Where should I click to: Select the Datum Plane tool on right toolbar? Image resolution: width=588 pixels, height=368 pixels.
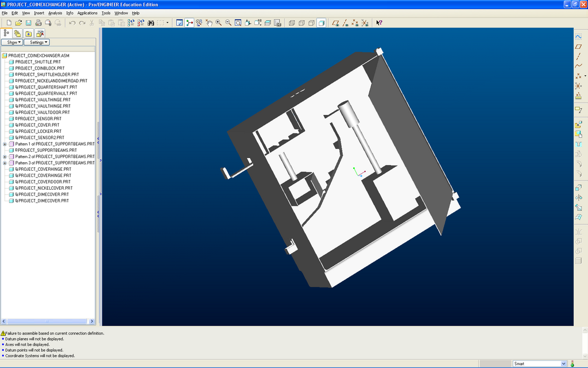click(x=578, y=47)
